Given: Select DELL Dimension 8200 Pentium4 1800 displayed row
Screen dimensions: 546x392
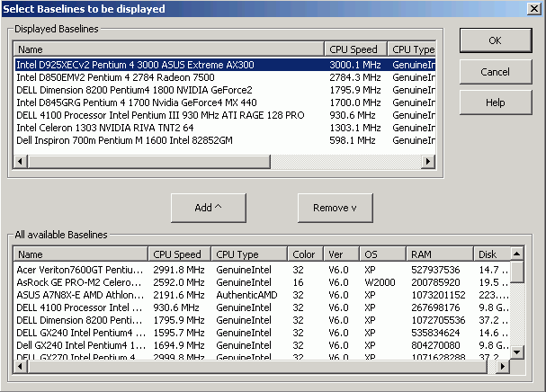Looking at the screenshot, I should pyautogui.click(x=225, y=90).
